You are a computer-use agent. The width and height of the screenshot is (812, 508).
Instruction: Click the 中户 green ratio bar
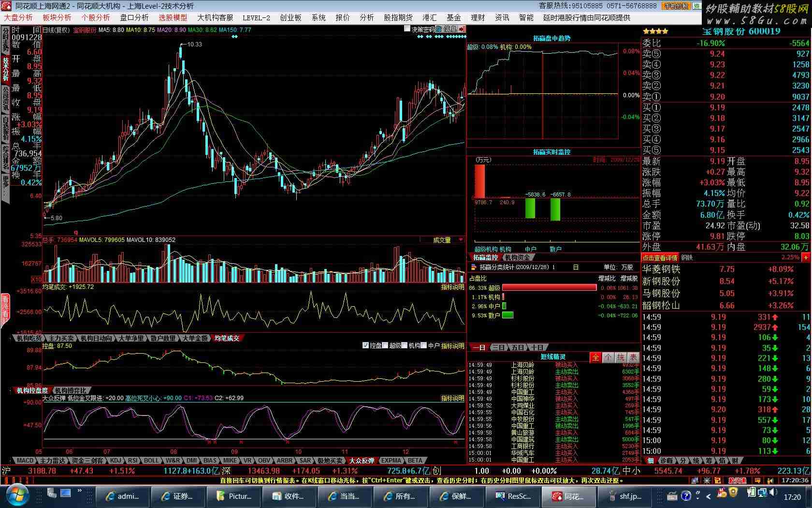click(x=504, y=306)
